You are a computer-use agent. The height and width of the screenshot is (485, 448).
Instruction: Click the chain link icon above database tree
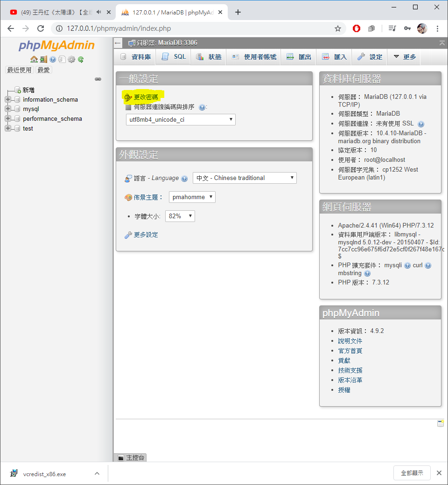[98, 79]
